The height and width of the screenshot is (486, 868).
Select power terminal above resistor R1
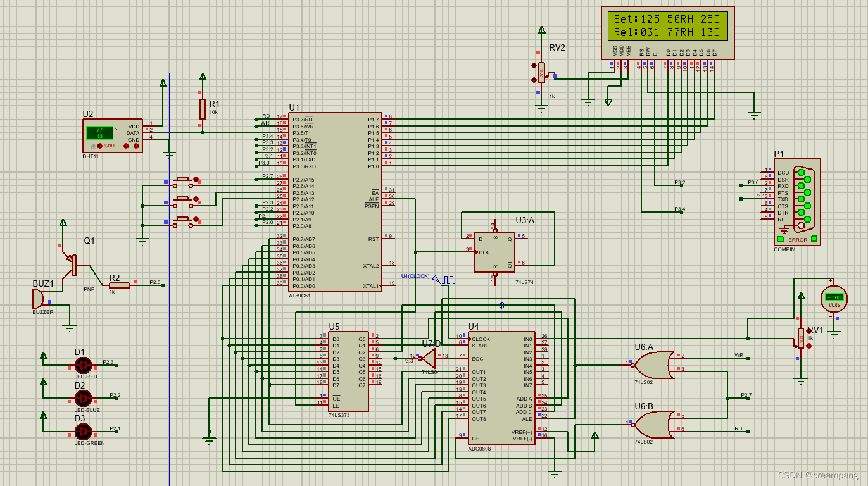click(x=203, y=77)
